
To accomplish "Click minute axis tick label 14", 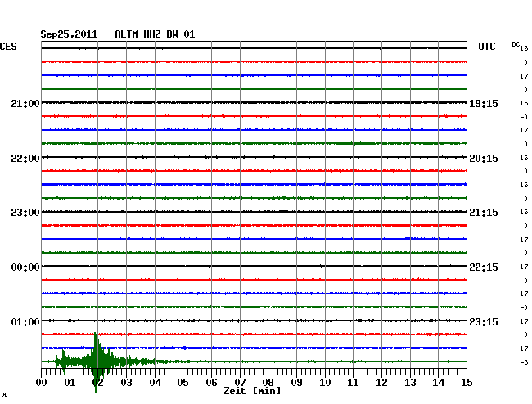I will (x=439, y=383).
